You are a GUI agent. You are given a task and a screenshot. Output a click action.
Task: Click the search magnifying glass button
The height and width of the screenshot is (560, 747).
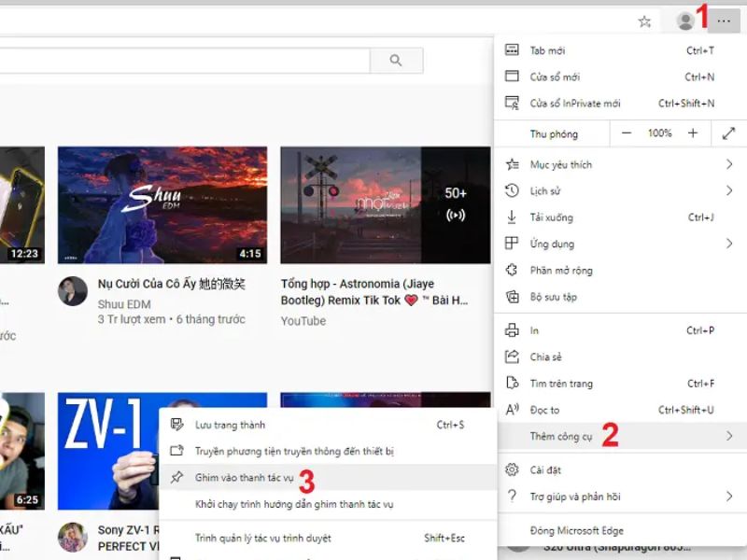(x=396, y=60)
